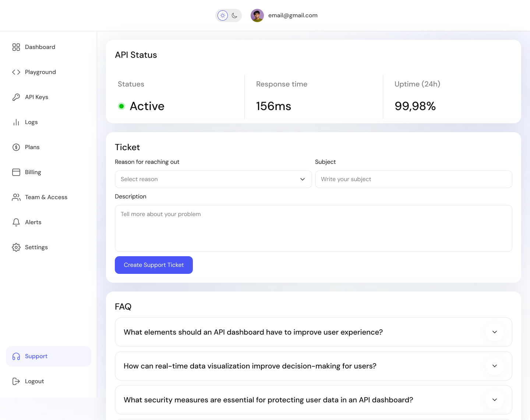
Task: Click the Alerts bell icon
Action: [16, 222]
